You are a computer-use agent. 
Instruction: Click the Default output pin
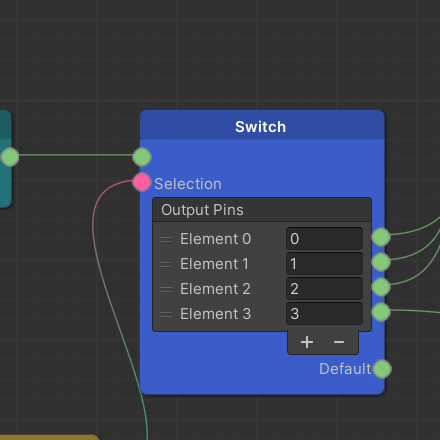382,369
